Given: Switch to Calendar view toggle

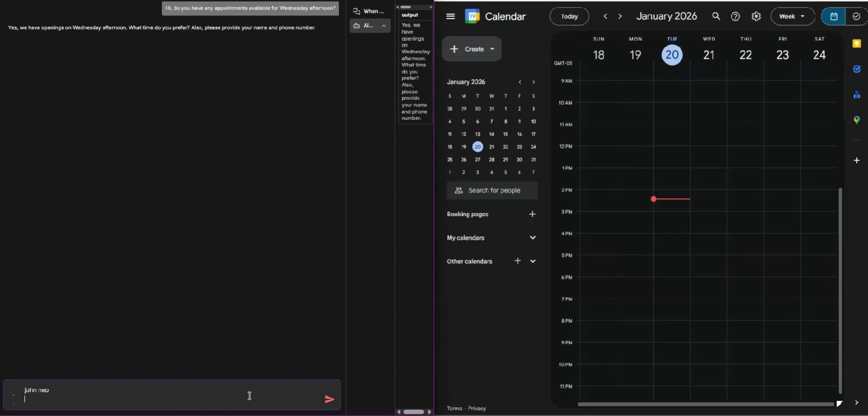Looking at the screenshot, I should point(834,16).
